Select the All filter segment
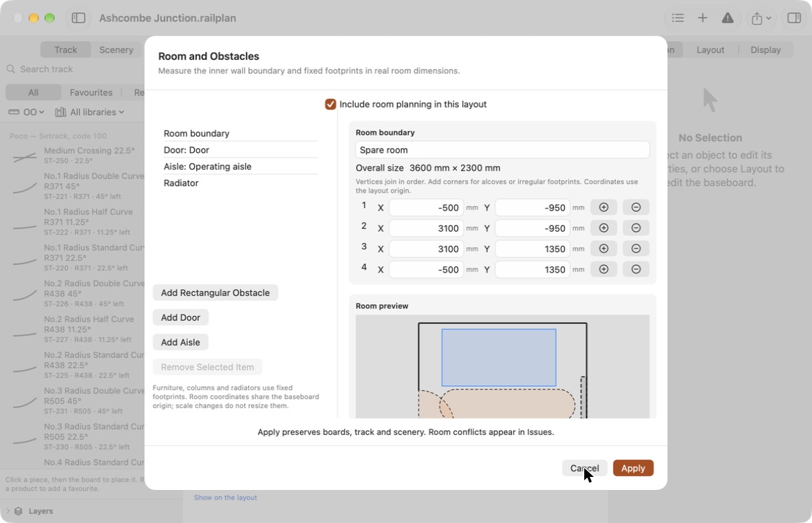 click(x=33, y=92)
